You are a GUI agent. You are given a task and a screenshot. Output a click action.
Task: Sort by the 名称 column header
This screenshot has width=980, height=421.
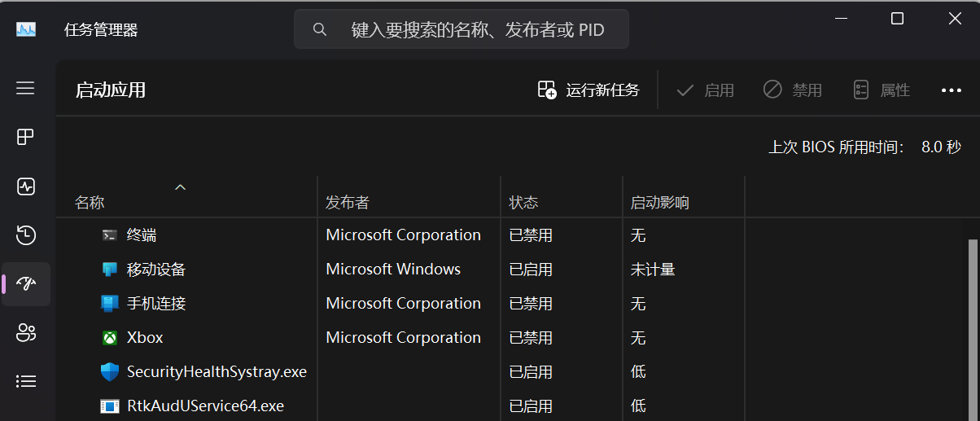90,203
